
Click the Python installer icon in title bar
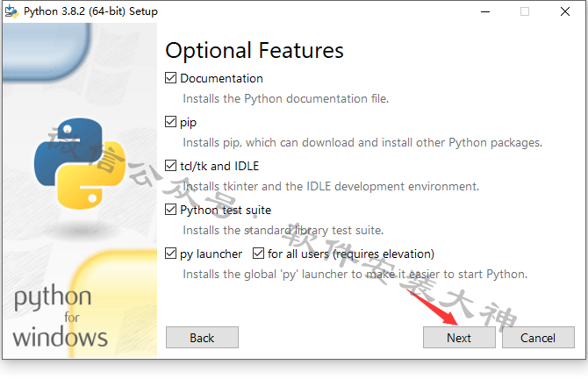pyautogui.click(x=11, y=11)
